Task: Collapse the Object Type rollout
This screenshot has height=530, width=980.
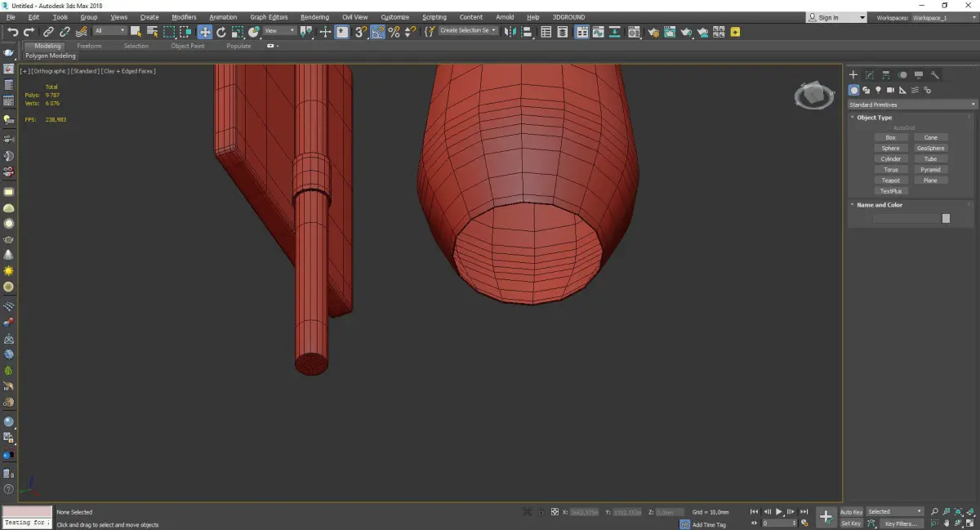Action: coord(874,118)
